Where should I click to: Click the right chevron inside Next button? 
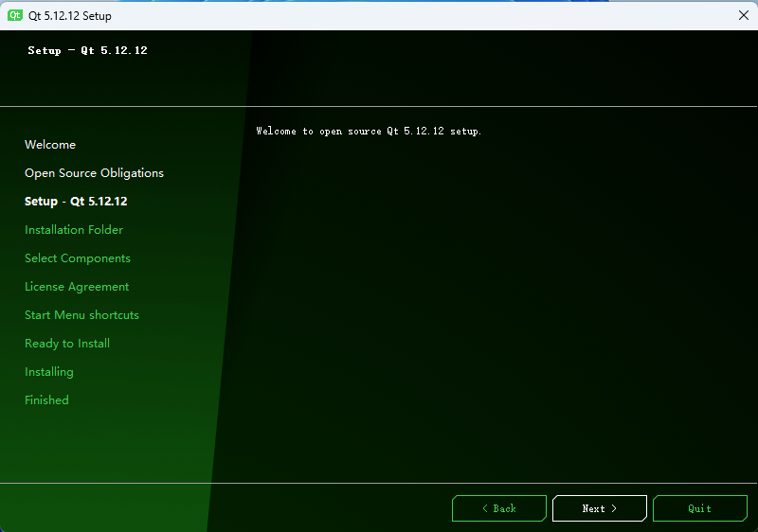pos(614,508)
